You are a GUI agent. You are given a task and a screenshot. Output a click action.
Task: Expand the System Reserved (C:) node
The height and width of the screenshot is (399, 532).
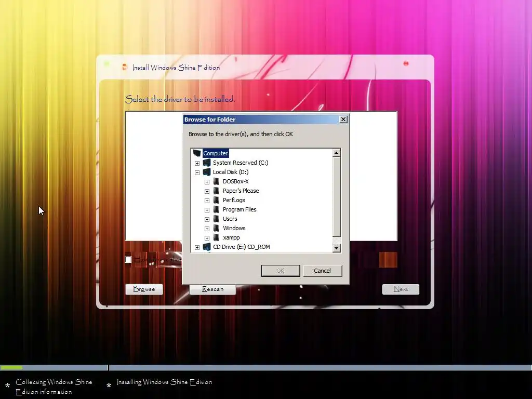tap(197, 163)
